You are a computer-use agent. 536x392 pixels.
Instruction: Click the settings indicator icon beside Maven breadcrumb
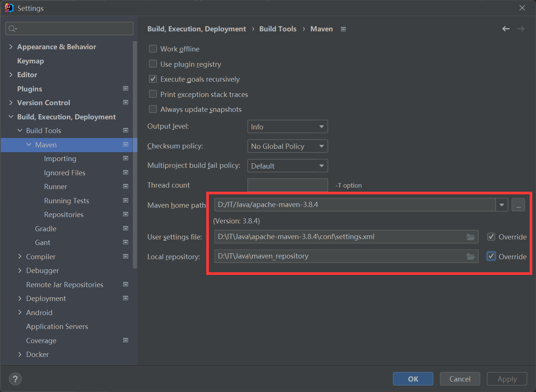pos(343,28)
